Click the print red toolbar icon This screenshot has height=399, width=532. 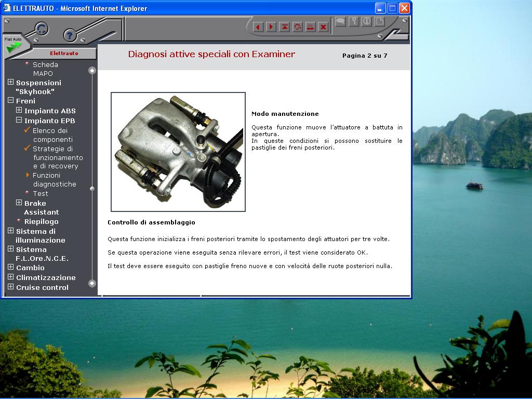311,27
